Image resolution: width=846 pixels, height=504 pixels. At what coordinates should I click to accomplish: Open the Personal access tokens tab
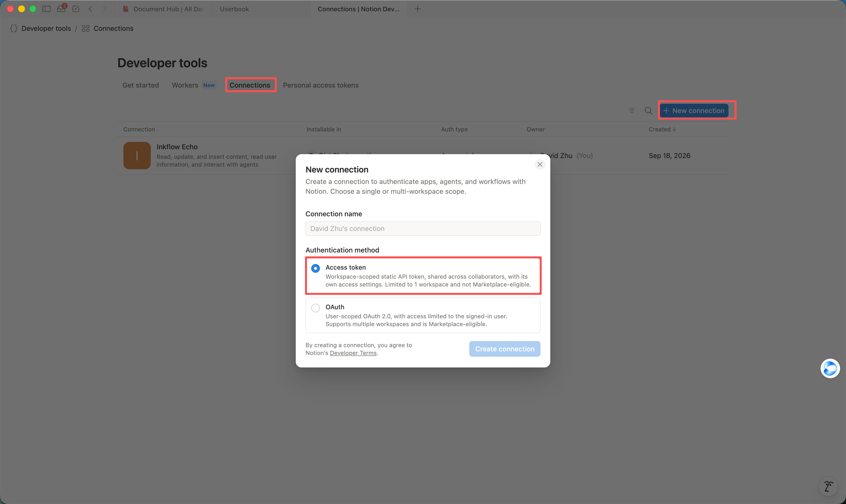pos(321,85)
